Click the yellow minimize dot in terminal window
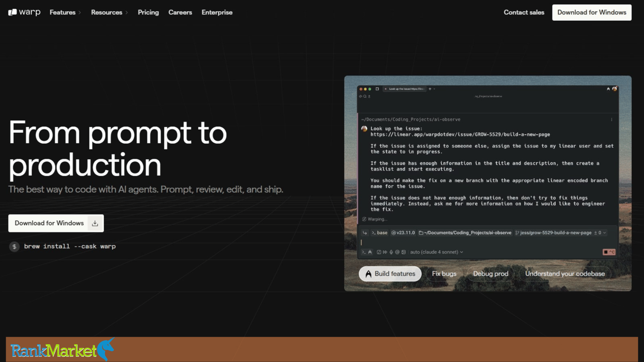Image resolution: width=644 pixels, height=362 pixels. [365, 89]
